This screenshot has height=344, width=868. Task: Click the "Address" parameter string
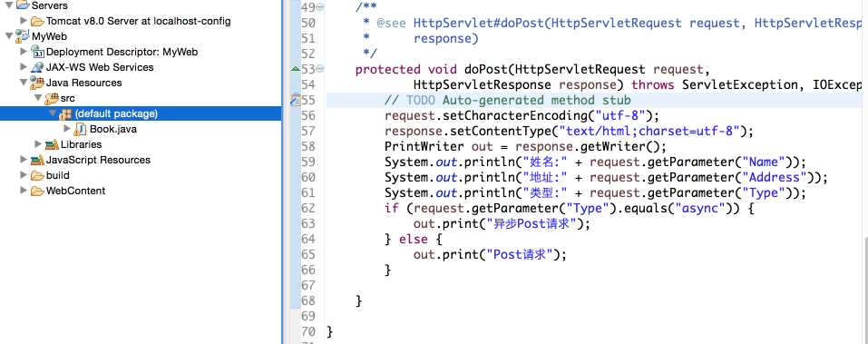click(775, 178)
